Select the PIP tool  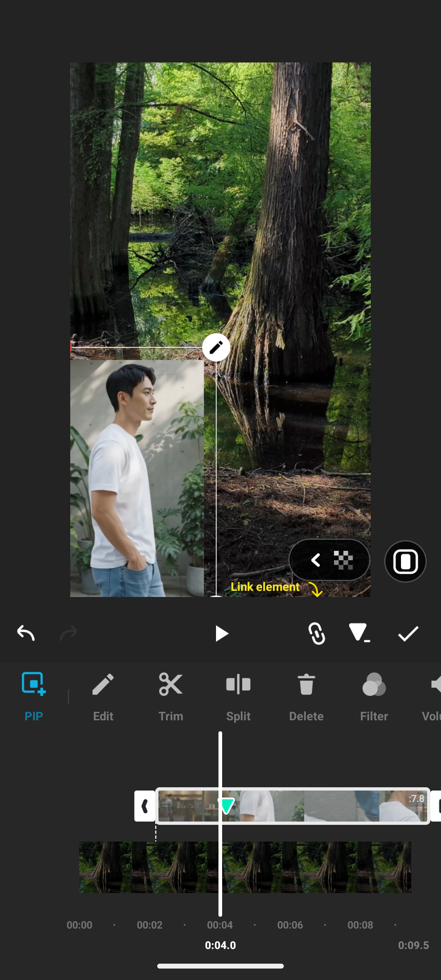33,697
